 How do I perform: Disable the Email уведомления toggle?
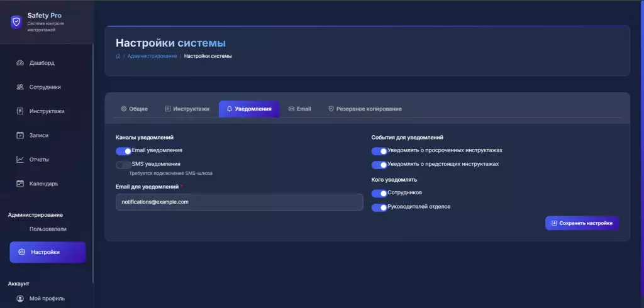(x=123, y=151)
